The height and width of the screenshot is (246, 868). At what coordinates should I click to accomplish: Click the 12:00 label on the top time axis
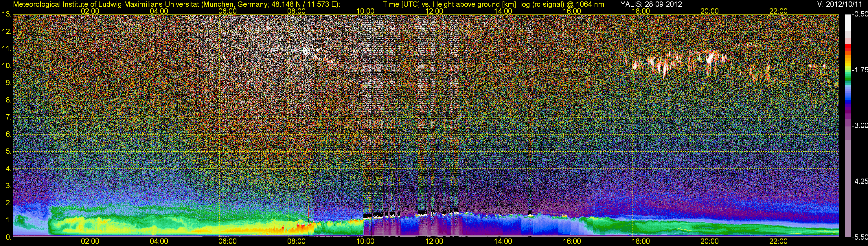[x=434, y=11]
